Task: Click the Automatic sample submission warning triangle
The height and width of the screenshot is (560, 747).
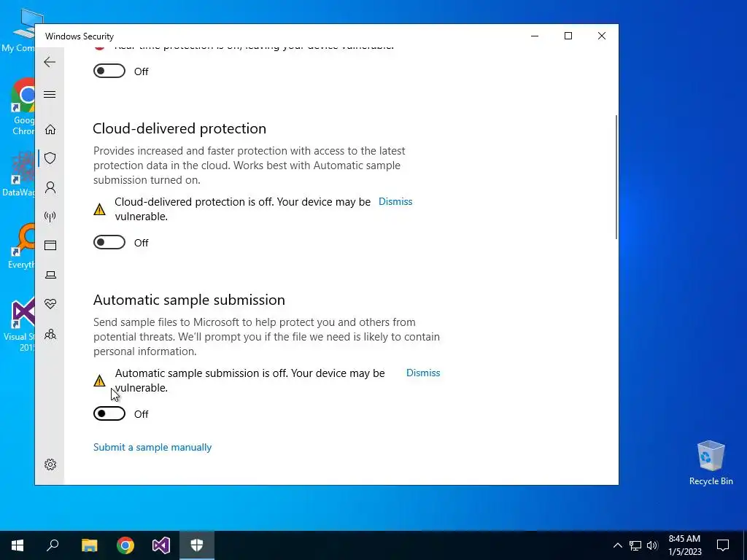Action: click(99, 381)
